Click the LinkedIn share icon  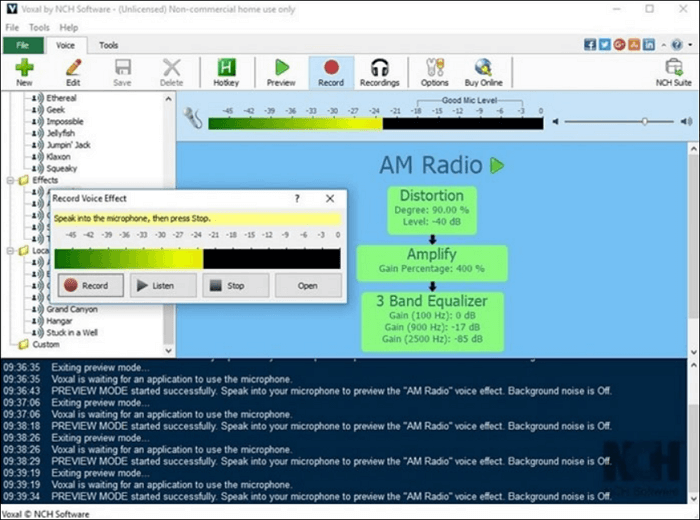tap(649, 45)
